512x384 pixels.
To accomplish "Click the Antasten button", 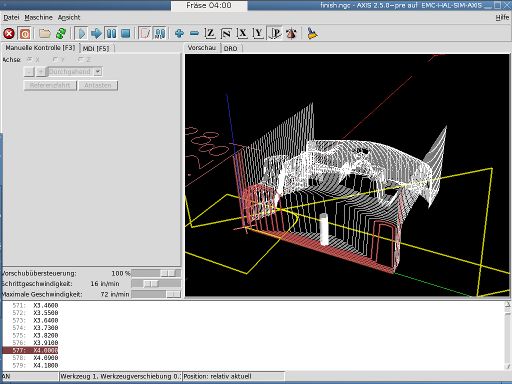I will point(98,85).
